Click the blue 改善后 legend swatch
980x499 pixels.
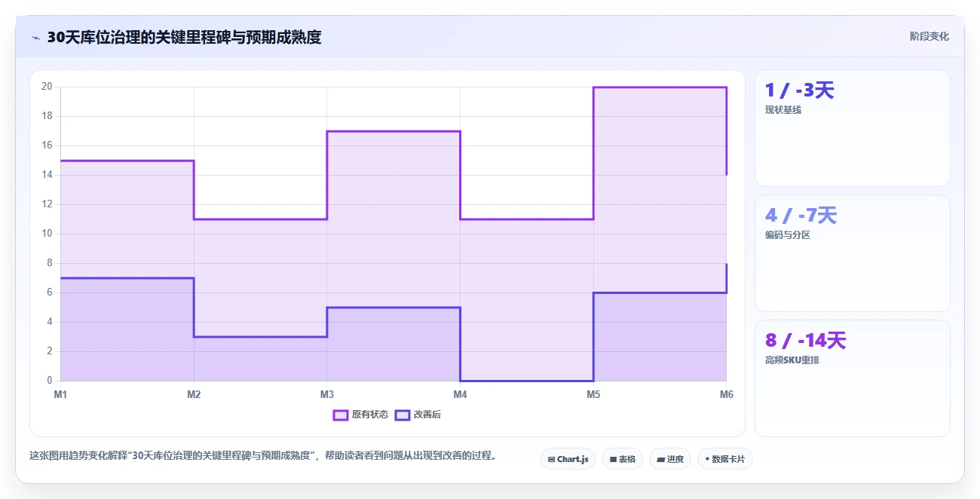pyautogui.click(x=403, y=415)
